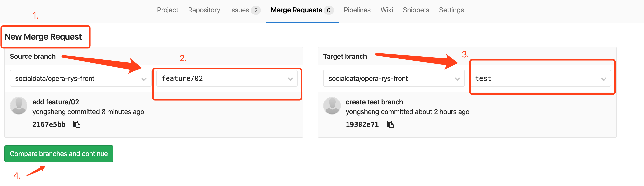This screenshot has height=186, width=644.
Task: Open the target project dropdown
Action: tap(394, 79)
